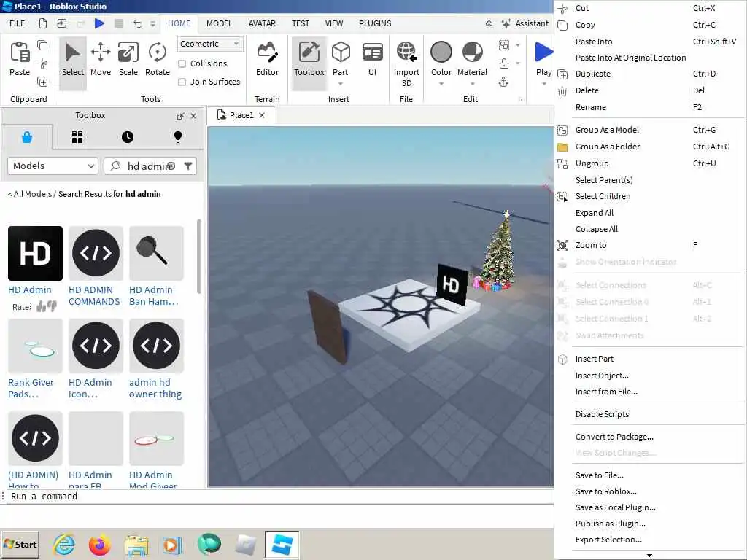Open Toolbox Recent clock tab

[x=128, y=137]
